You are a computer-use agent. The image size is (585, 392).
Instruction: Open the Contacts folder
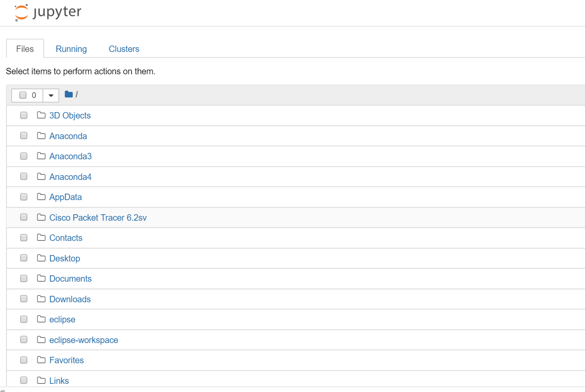point(66,238)
